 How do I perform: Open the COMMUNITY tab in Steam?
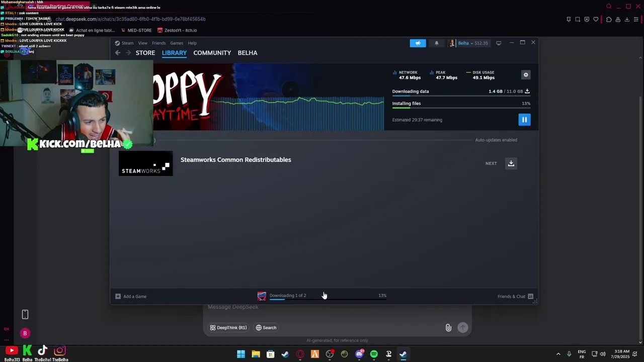pyautogui.click(x=212, y=53)
